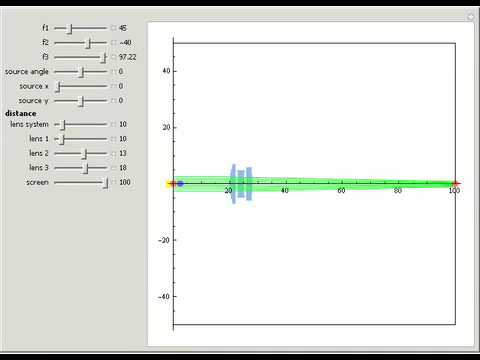Click the lens 1 distance slider handle
Screen dimensions: 480x360
click(x=61, y=139)
